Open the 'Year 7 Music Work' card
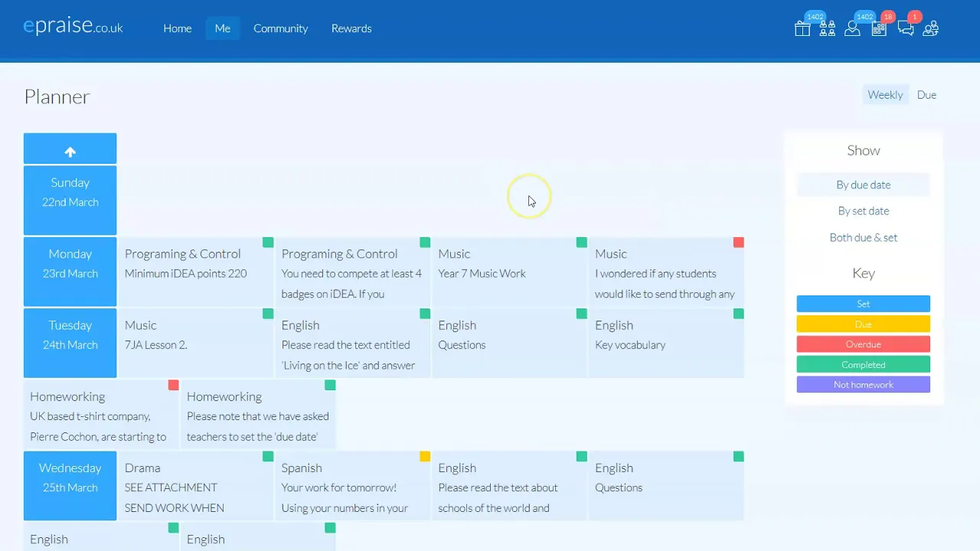 point(510,272)
